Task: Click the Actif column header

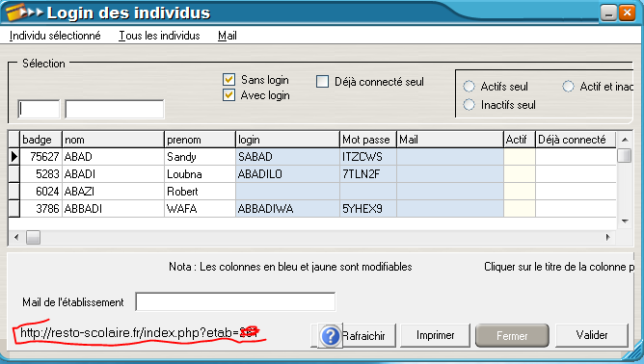Action: (x=519, y=140)
